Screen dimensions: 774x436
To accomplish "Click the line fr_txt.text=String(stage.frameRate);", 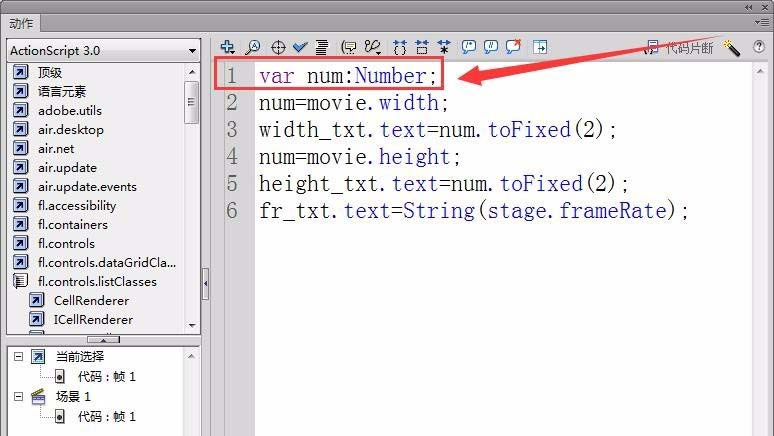I will pyautogui.click(x=473, y=211).
